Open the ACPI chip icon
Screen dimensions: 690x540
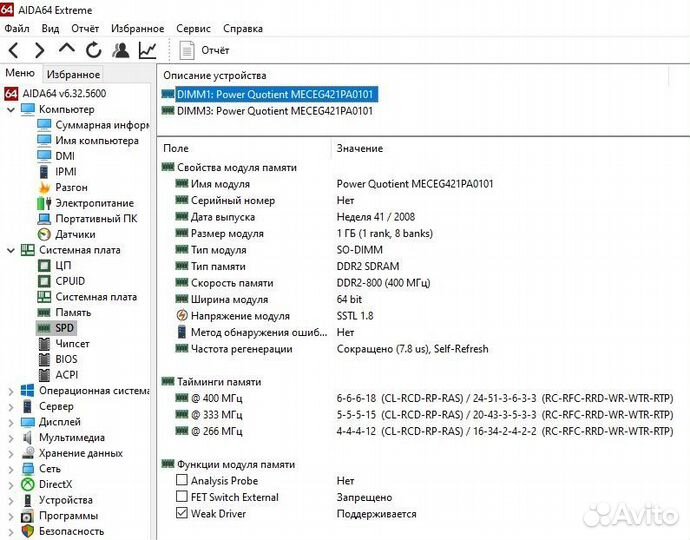(44, 375)
